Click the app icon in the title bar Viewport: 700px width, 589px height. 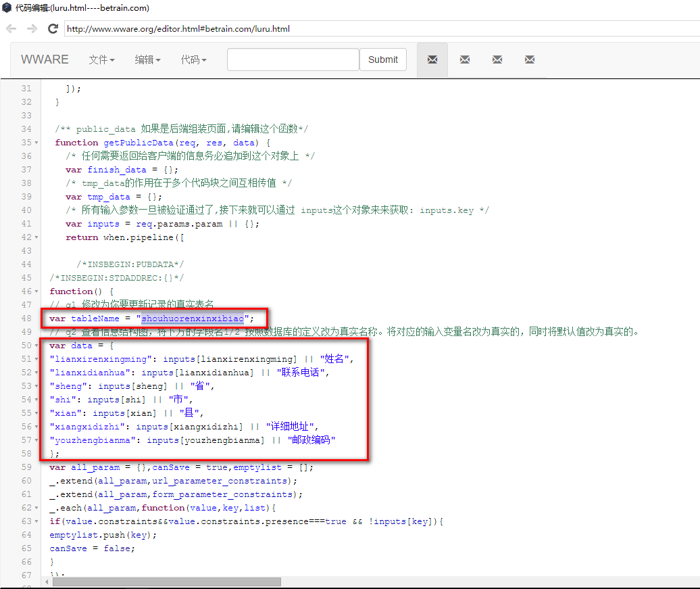click(7, 7)
